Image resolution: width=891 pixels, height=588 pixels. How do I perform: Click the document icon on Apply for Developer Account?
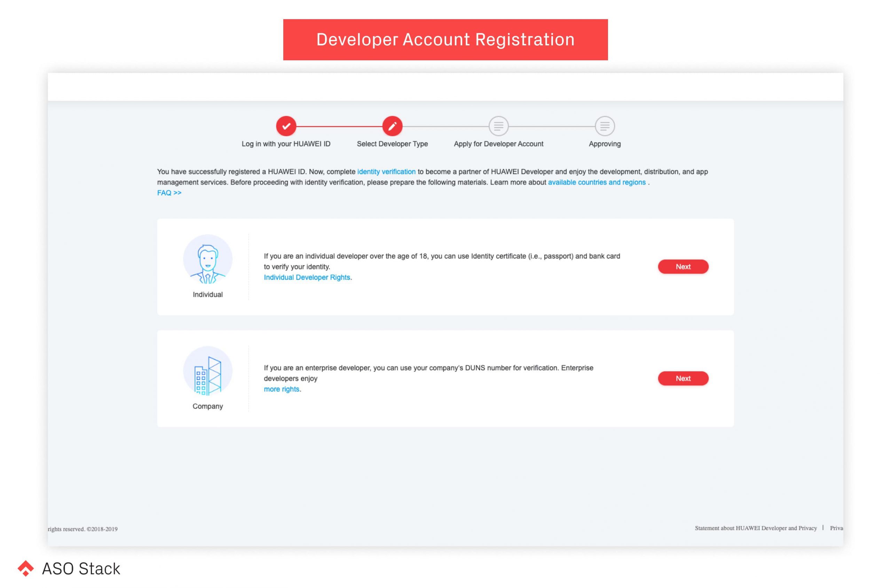[x=498, y=127]
